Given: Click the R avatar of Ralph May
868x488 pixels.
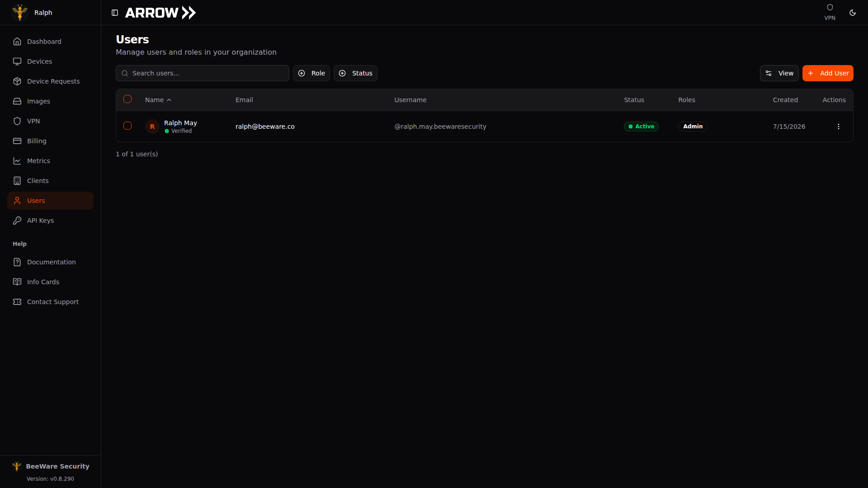Looking at the screenshot, I should point(152,127).
